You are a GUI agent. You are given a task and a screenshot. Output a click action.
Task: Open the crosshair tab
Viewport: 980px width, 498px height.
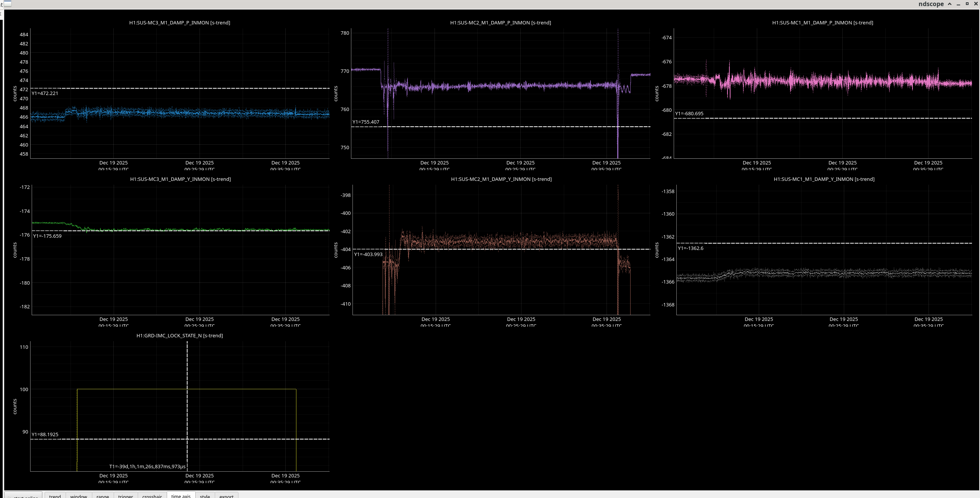tap(152, 496)
